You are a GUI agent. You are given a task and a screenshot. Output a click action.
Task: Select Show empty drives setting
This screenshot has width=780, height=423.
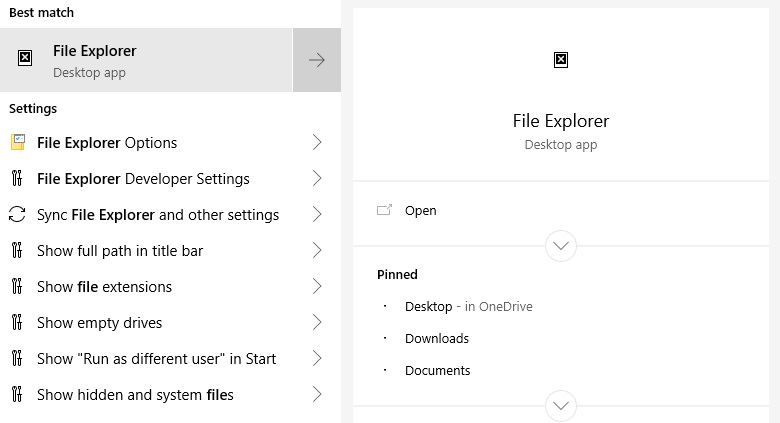click(x=170, y=322)
